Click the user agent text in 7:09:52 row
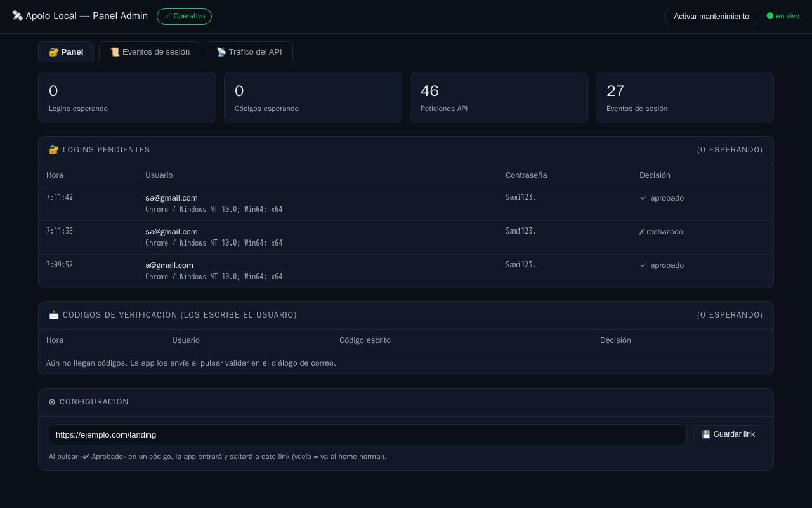The height and width of the screenshot is (508, 812). coord(214,277)
